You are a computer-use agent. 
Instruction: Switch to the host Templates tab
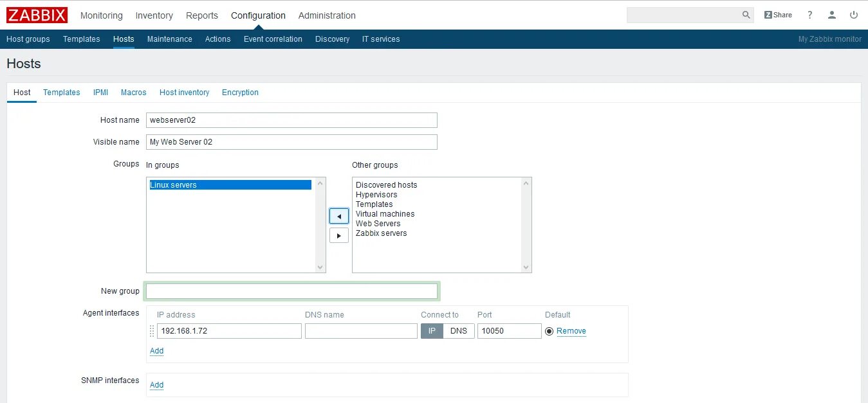pos(62,93)
